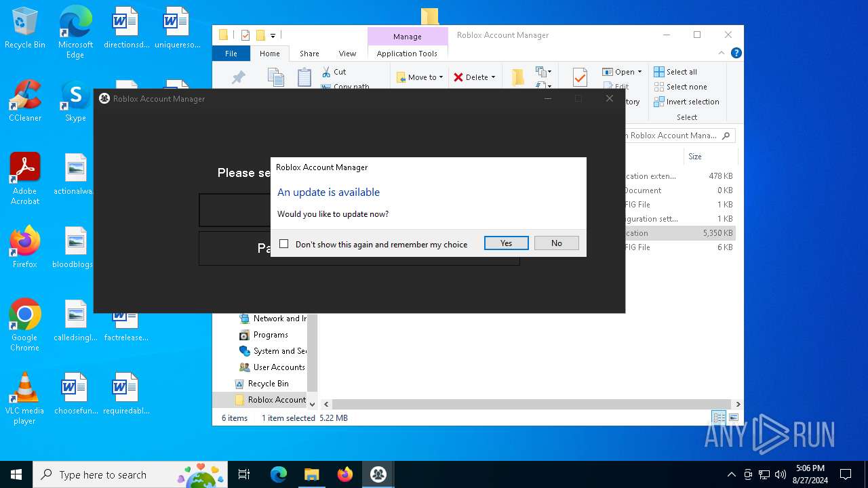868x488 pixels.
Task: Open the choosefun Word document icon
Action: pyautogui.click(x=75, y=394)
